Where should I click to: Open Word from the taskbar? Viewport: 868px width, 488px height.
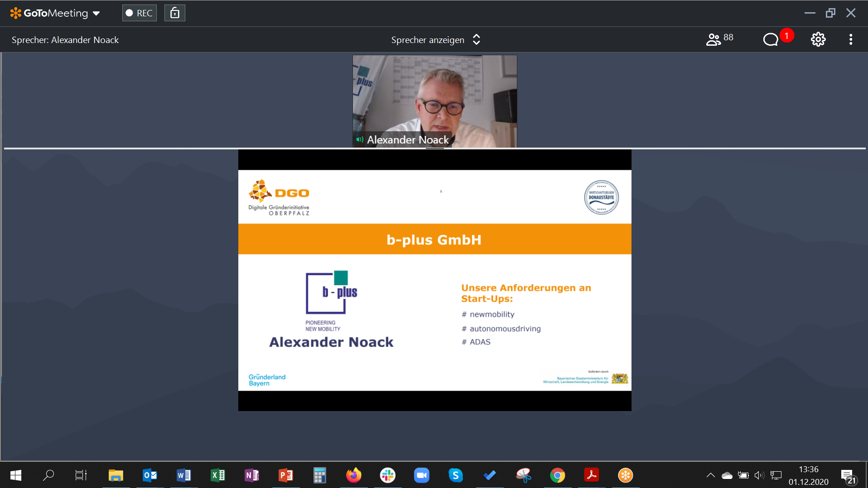184,475
